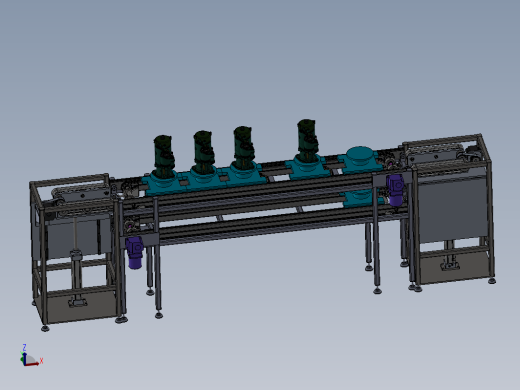Click the coordinate axis triad

(31, 356)
